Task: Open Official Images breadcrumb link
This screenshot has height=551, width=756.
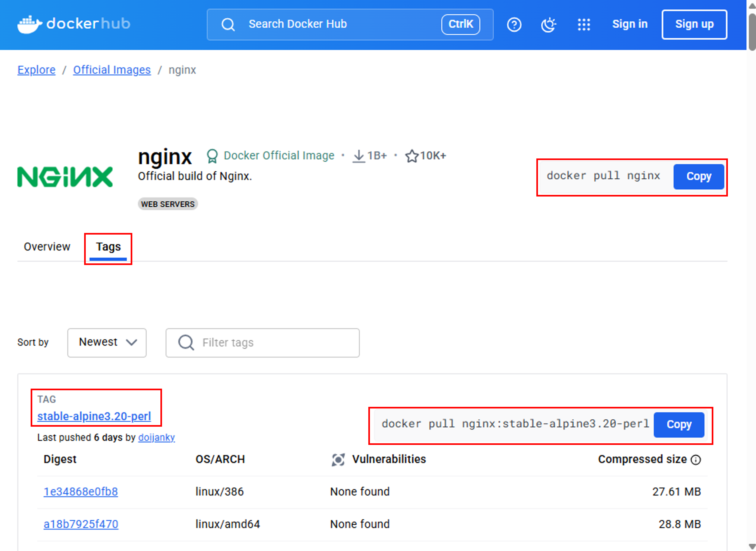Action: 112,70
